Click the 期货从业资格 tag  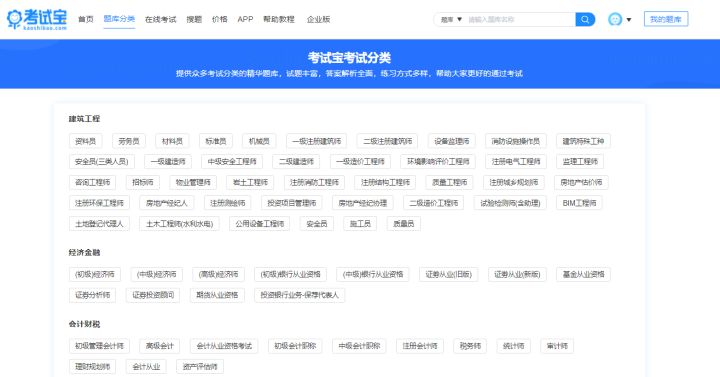tap(217, 295)
